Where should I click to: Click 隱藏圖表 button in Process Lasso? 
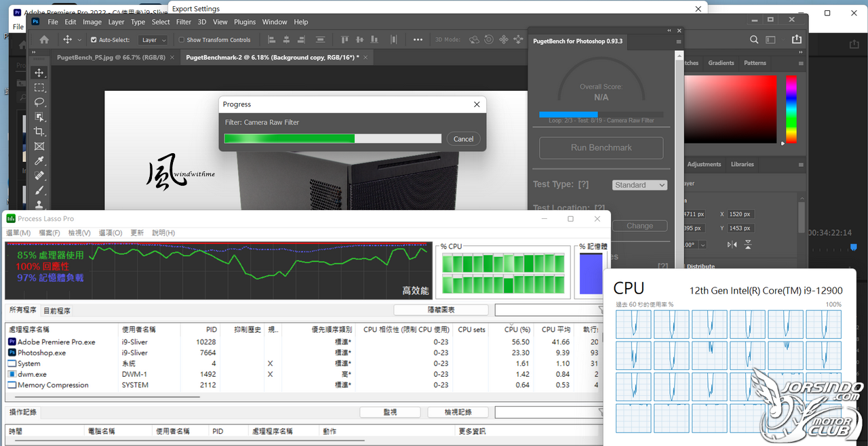tap(441, 310)
